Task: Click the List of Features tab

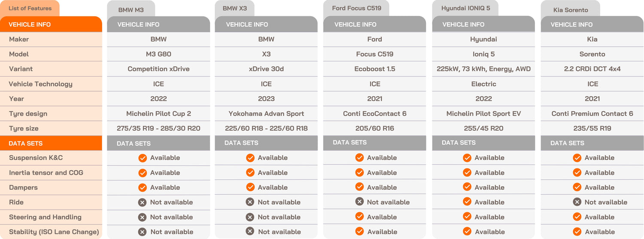Action: [x=30, y=9]
